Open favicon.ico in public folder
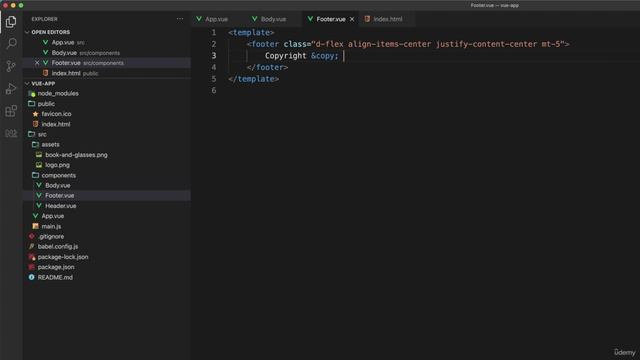The width and height of the screenshot is (640, 360). point(56,114)
